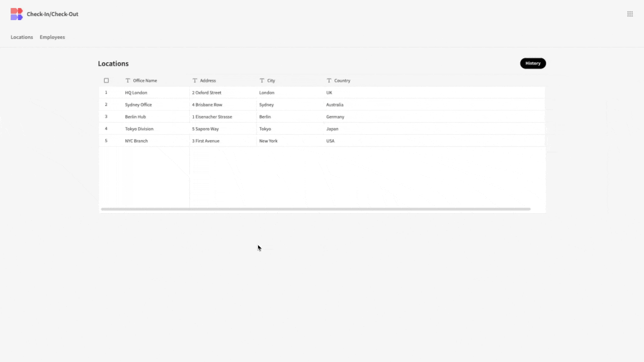
Task: Select the City column header
Action: pos(290,80)
